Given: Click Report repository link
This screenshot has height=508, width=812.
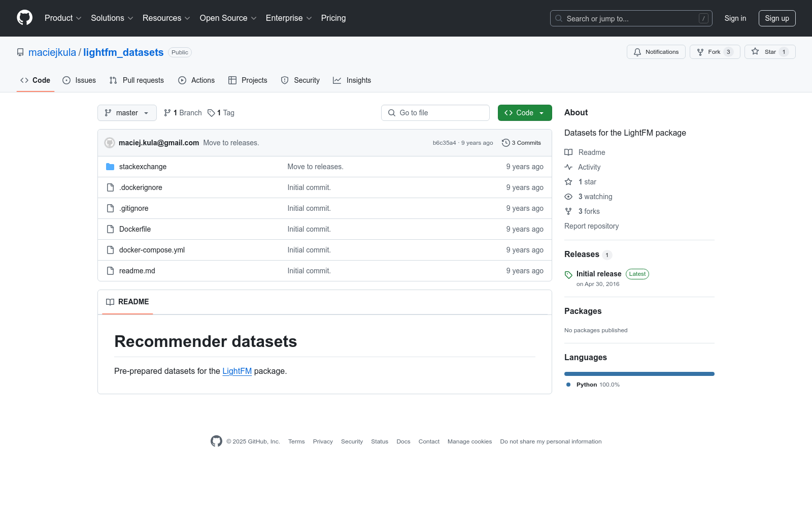Looking at the screenshot, I should pos(592,226).
